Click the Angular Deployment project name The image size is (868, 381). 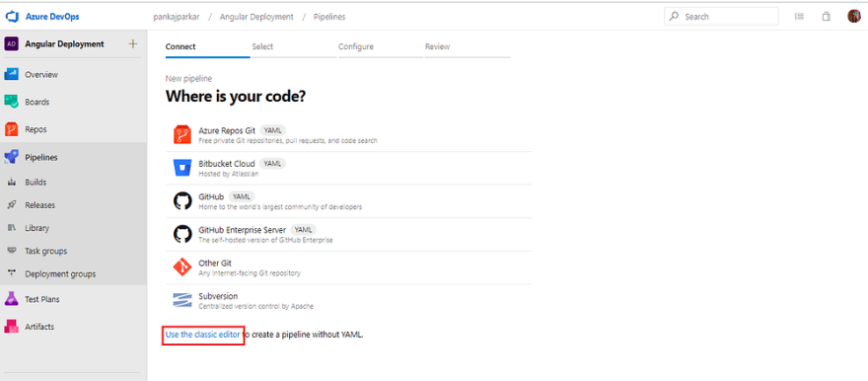[x=64, y=43]
